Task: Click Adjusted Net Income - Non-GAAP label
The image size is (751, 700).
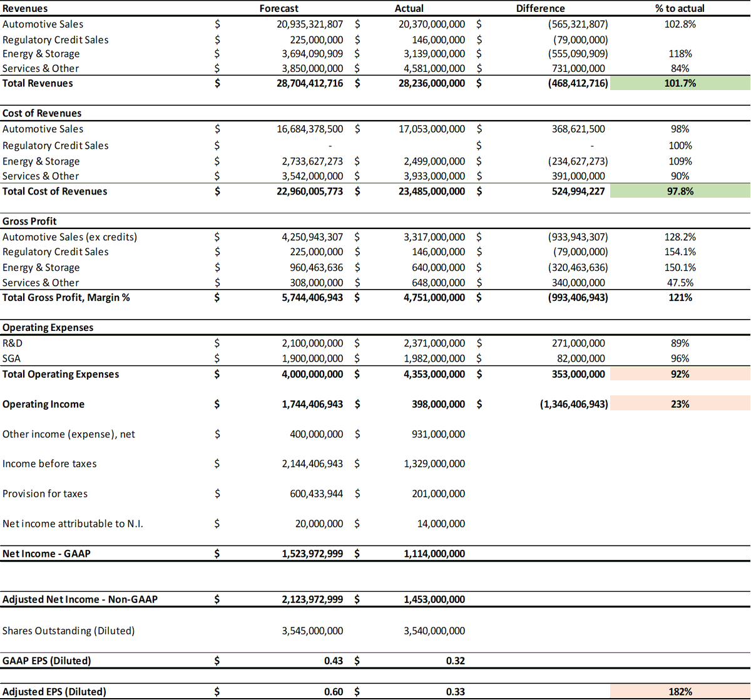Action: [x=80, y=599]
